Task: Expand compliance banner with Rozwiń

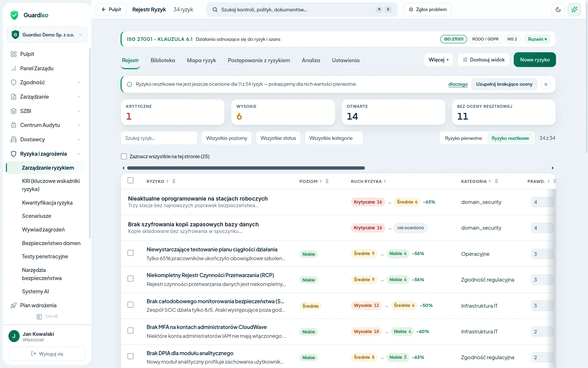Action: (x=537, y=39)
